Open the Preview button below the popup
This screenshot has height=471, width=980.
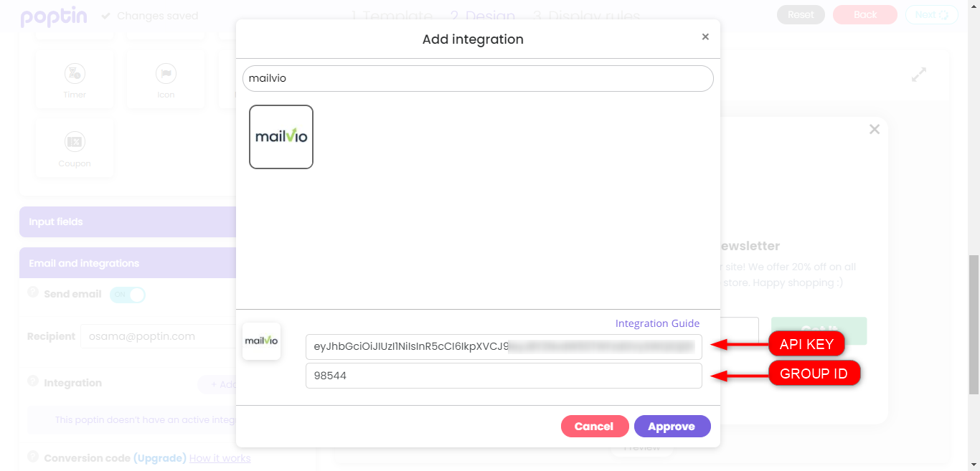pos(641,448)
